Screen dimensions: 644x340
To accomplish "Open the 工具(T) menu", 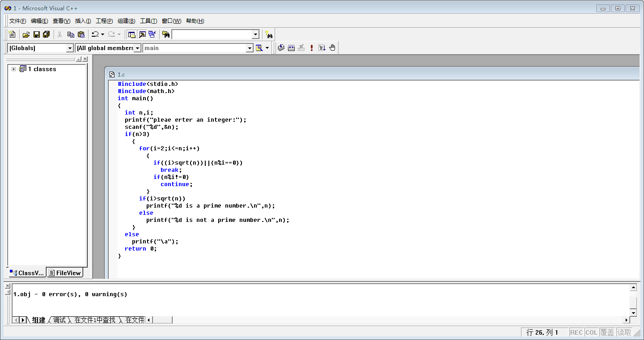I will 148,21.
